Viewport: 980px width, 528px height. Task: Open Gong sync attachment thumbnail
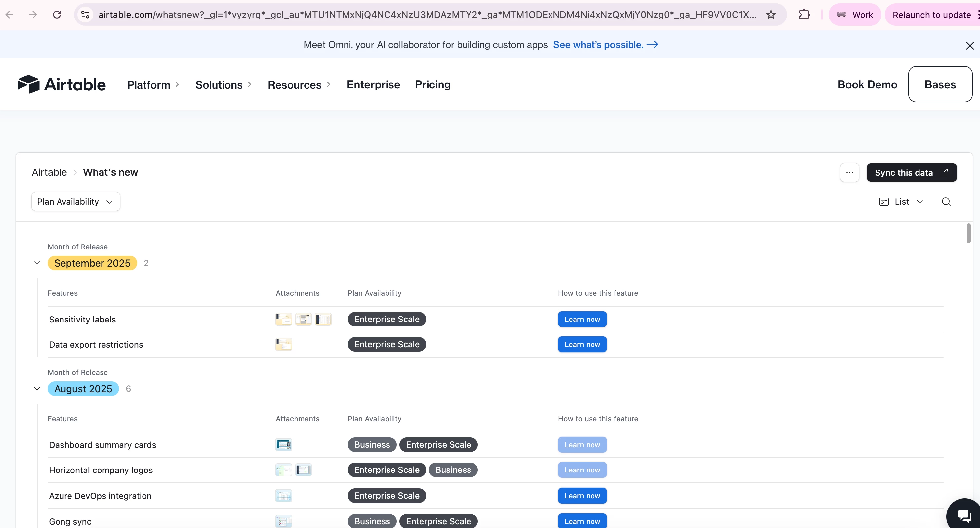tap(283, 521)
